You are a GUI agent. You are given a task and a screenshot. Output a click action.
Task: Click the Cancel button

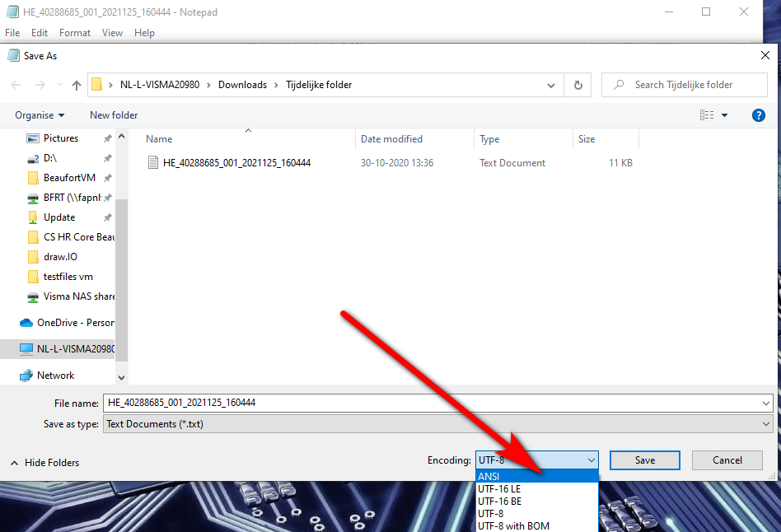727,460
